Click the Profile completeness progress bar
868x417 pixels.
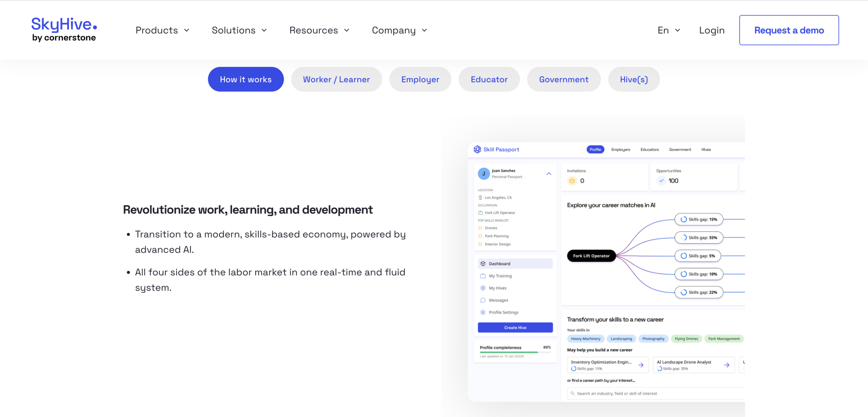[x=515, y=352]
